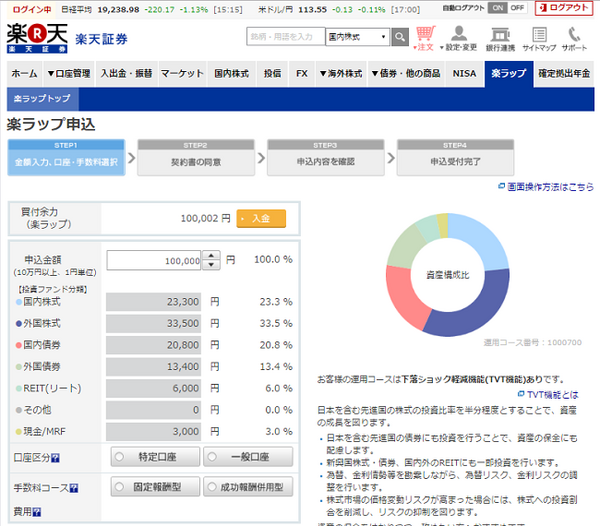
Task: Click the magnifier search icon button
Action: [400, 37]
